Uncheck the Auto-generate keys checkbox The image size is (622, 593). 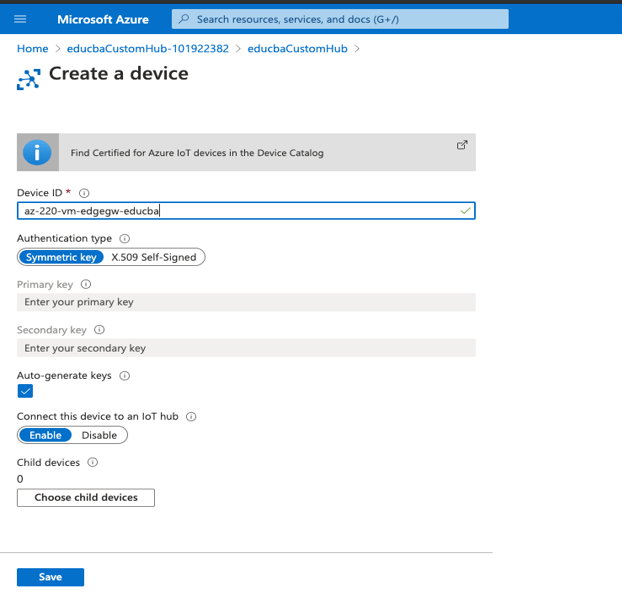(25, 391)
